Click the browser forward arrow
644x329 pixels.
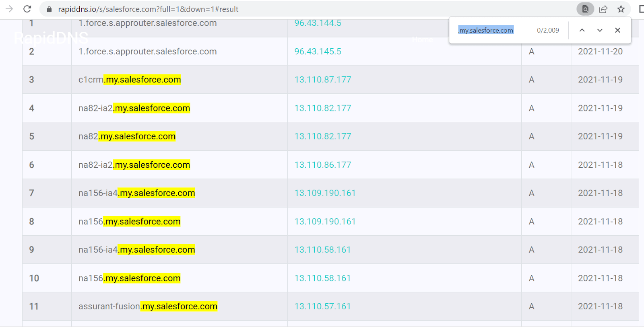click(9, 9)
